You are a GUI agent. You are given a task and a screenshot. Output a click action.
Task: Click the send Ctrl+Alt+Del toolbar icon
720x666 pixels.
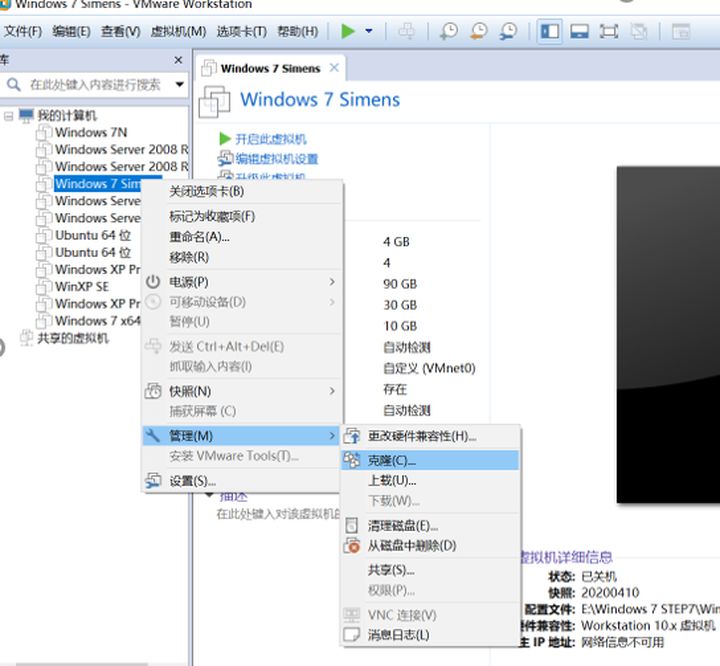coord(406,31)
